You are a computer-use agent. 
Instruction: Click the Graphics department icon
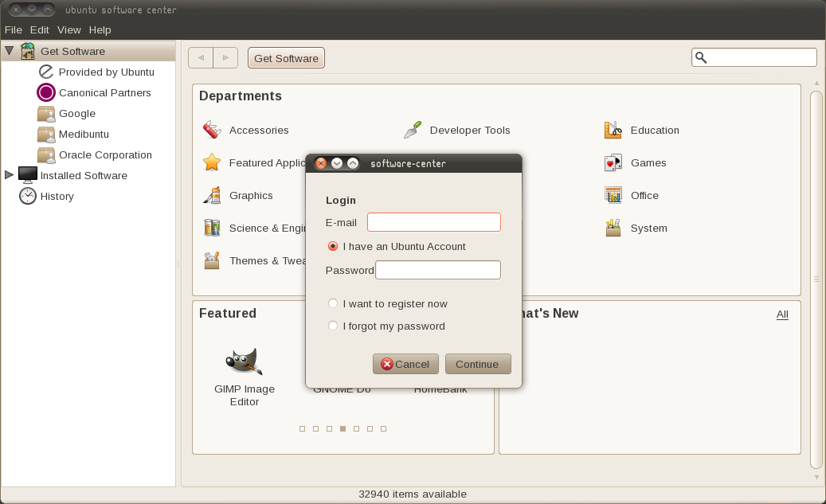(x=212, y=195)
